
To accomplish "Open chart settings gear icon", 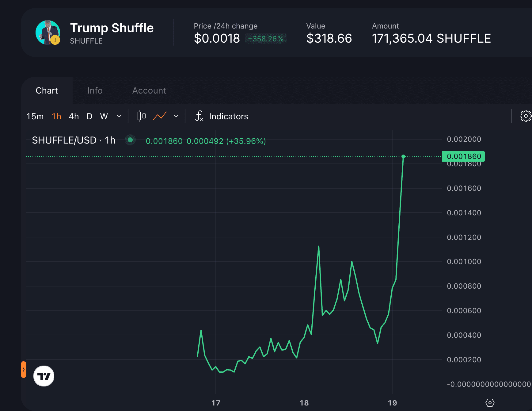I will click(525, 116).
